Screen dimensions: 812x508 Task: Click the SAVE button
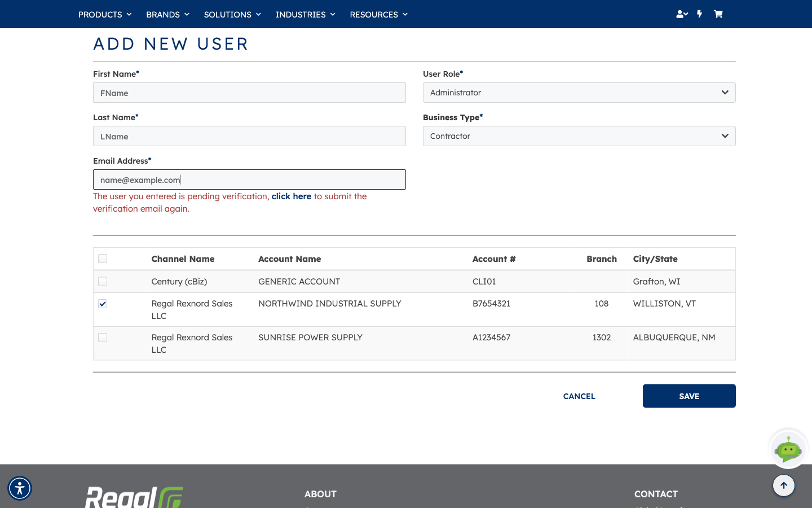(689, 396)
